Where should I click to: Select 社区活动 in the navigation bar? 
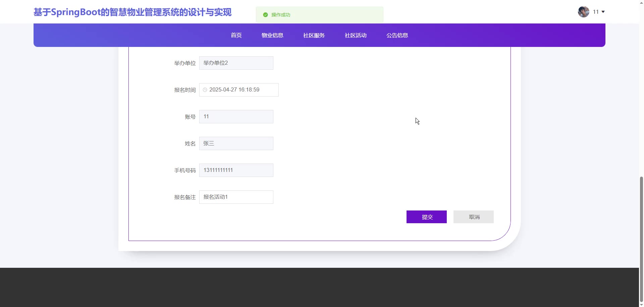click(x=356, y=35)
